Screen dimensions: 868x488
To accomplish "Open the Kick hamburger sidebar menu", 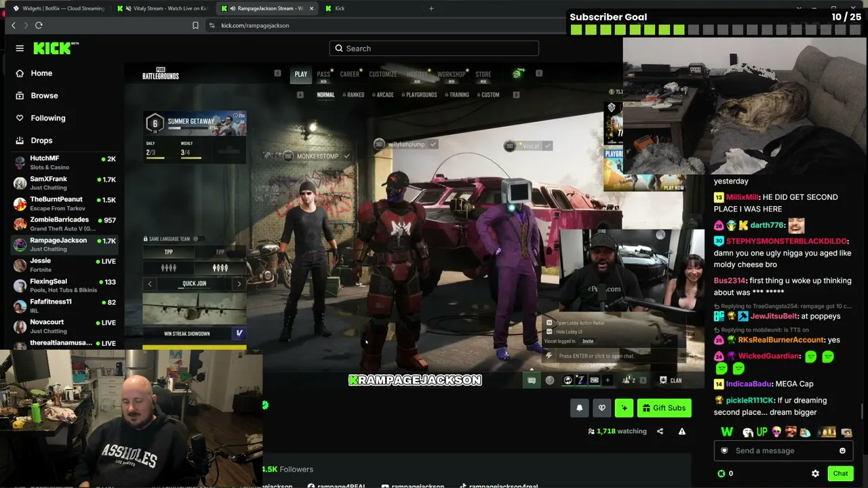I will (20, 48).
